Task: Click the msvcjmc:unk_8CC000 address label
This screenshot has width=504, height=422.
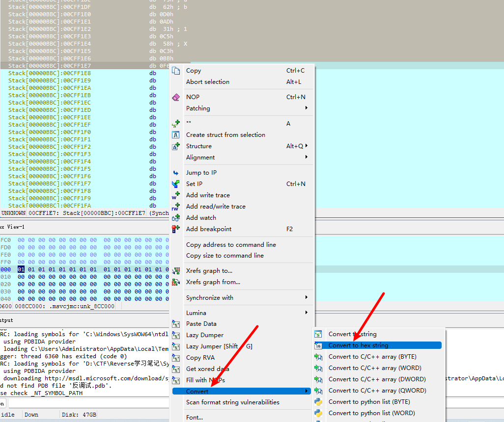Action: pos(64,306)
